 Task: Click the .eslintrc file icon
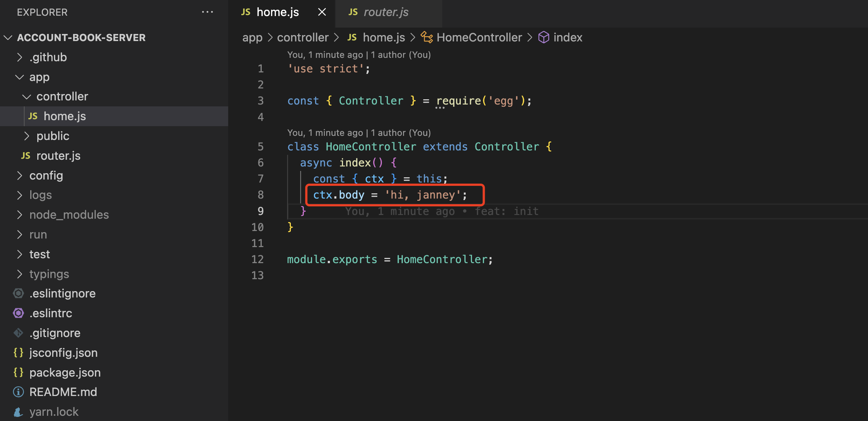pos(18,313)
